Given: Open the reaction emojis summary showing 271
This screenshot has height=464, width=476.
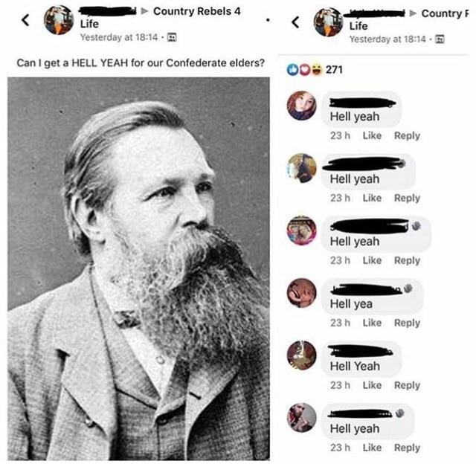Looking at the screenshot, I should tap(315, 70).
